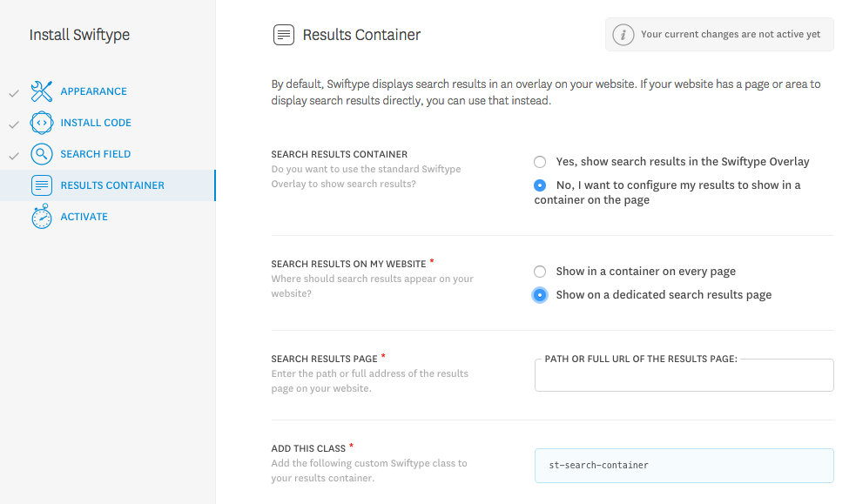The image size is (849, 504).
Task: Click the st-search-container class field
Action: [x=684, y=466]
